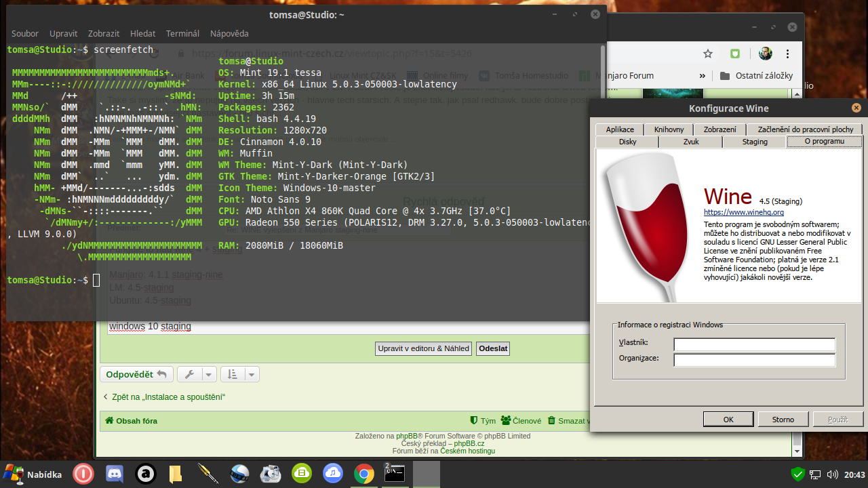
Task: Open Nápověda menu in terminal
Action: (229, 33)
